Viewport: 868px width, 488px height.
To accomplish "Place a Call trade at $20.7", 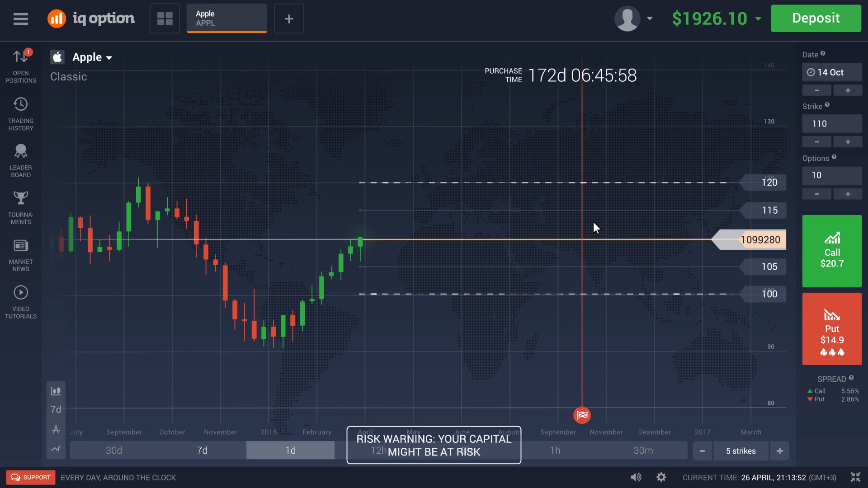I will click(x=831, y=251).
